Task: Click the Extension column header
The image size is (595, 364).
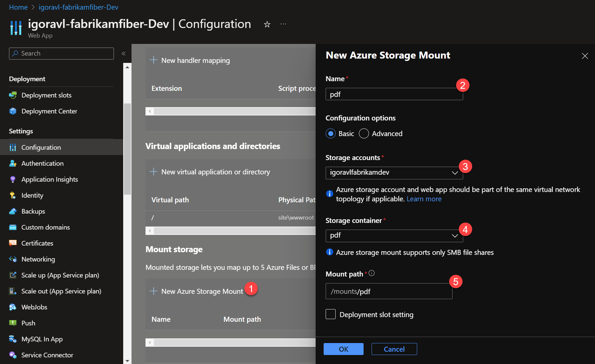Action: click(167, 89)
